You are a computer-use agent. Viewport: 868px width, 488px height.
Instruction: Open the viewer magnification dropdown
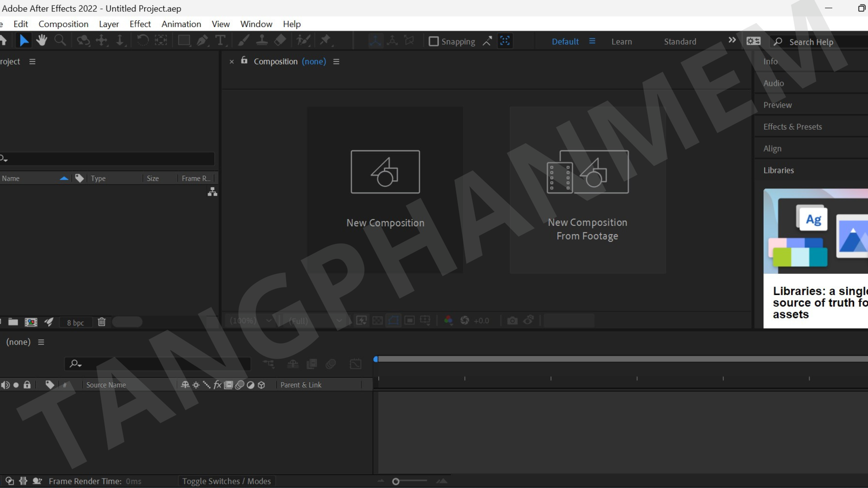[x=269, y=320]
